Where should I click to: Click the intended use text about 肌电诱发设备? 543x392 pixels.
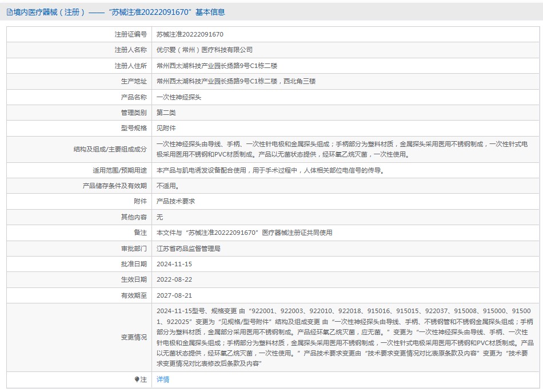point(270,170)
